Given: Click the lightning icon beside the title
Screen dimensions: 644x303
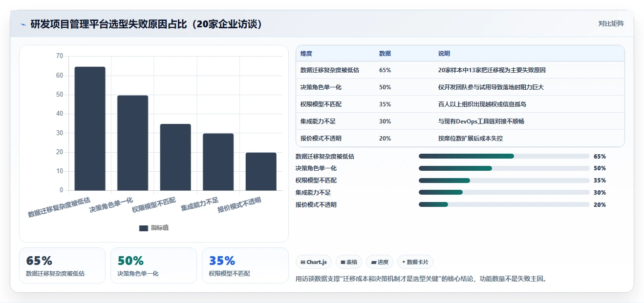Looking at the screenshot, I should (x=23, y=24).
